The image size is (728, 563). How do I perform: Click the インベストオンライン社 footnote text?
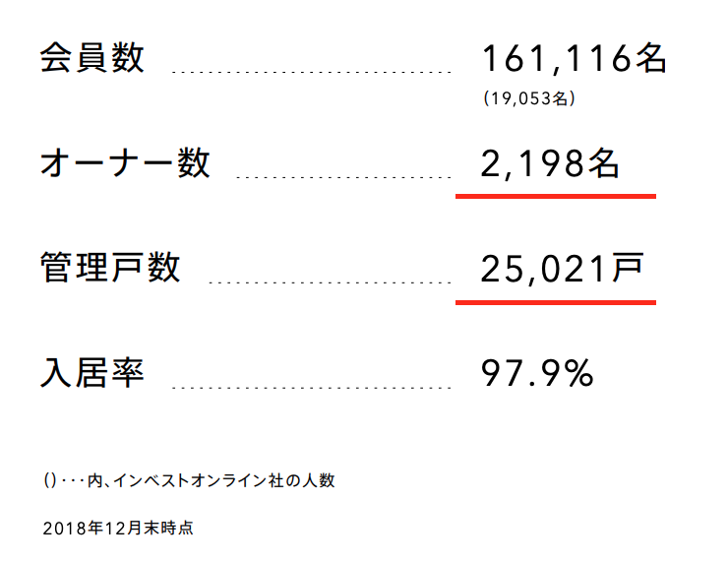[x=199, y=480]
